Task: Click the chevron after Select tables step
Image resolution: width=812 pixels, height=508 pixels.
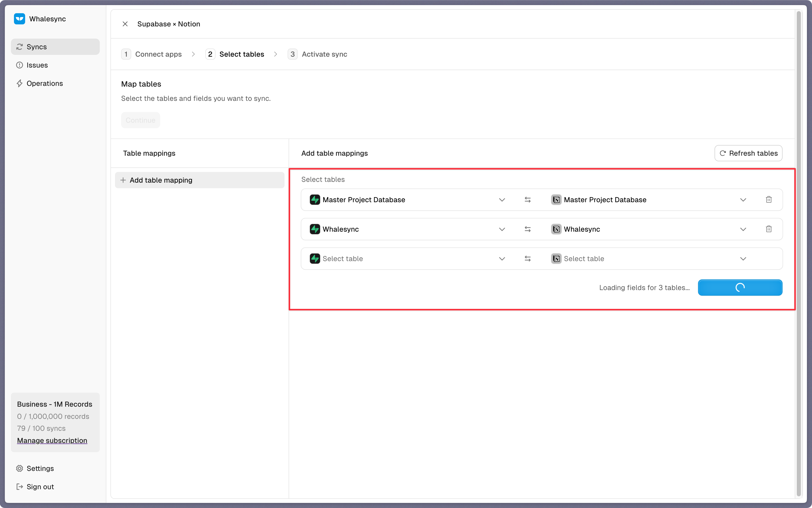Action: (276, 54)
